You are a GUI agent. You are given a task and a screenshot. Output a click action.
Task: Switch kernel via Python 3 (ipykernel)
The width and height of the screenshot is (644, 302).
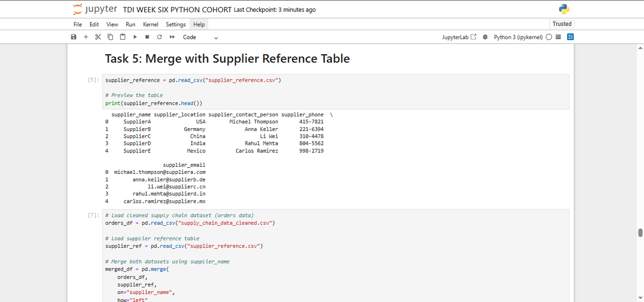pos(518,37)
